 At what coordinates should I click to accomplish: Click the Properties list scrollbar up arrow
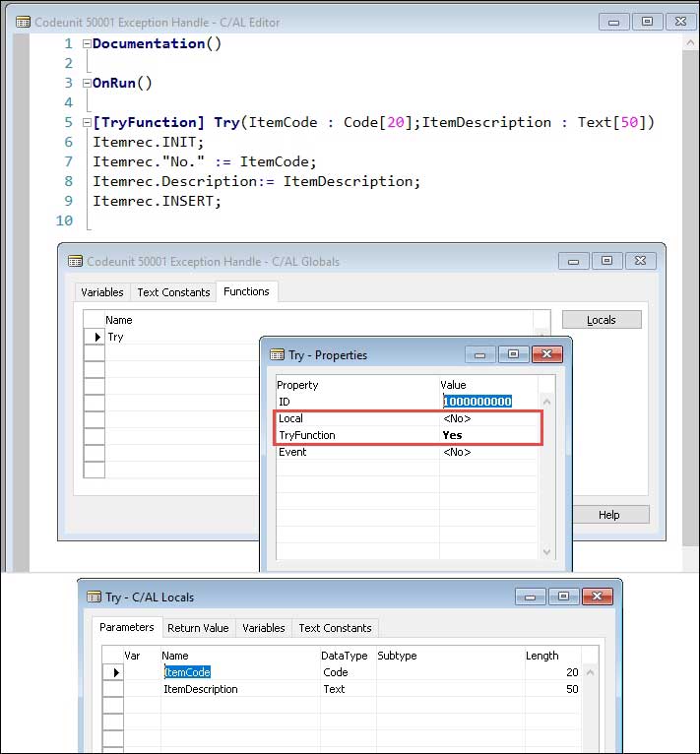click(x=548, y=402)
